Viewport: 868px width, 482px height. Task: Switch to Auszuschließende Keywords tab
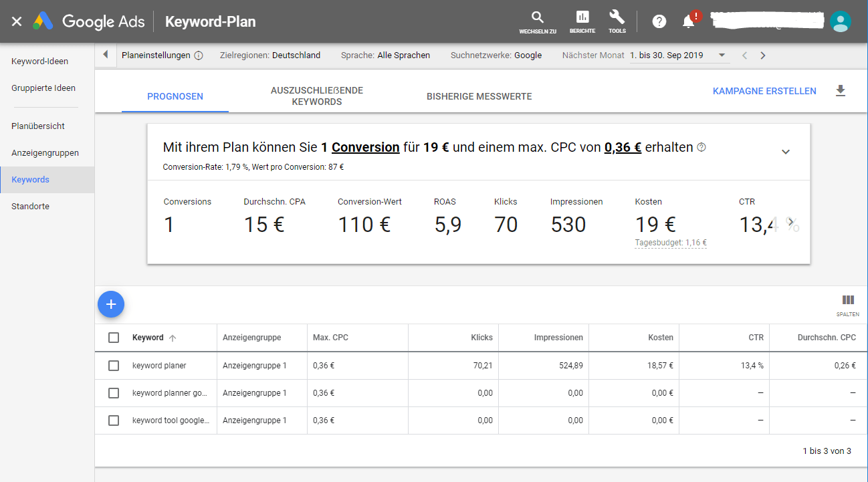click(x=317, y=96)
